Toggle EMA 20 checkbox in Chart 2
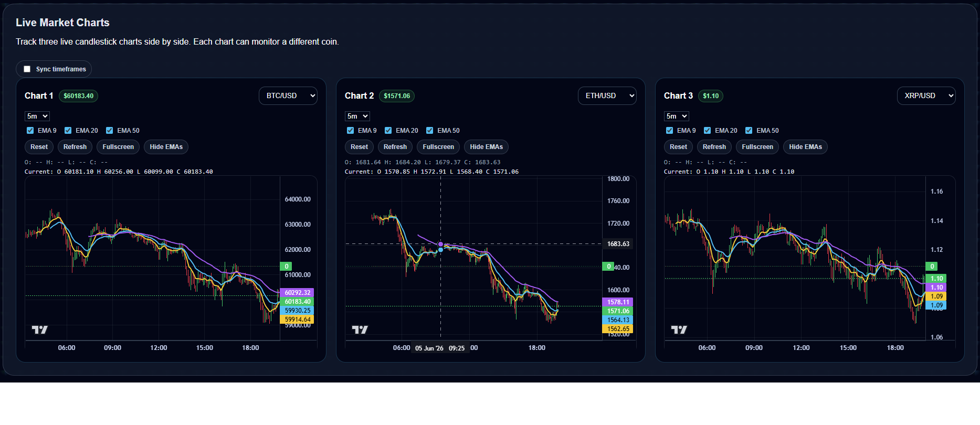Screen dimensions: 980x425 (x=388, y=131)
